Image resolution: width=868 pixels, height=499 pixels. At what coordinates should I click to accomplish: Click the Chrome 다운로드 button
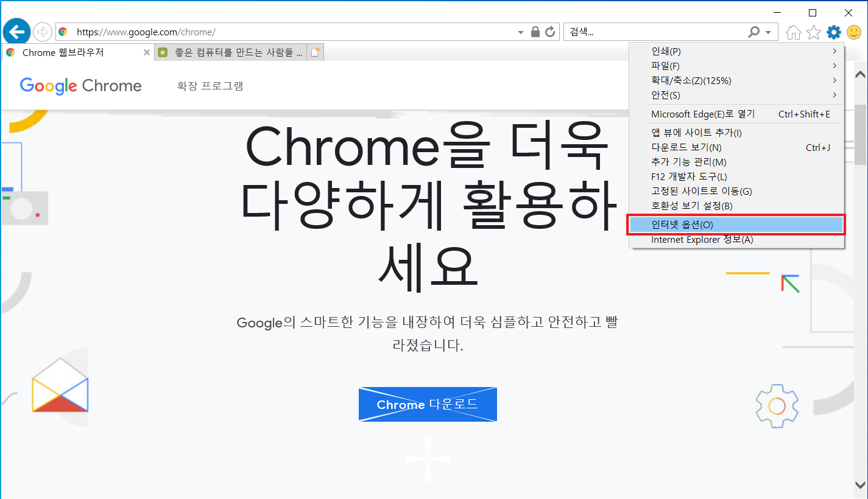point(428,404)
